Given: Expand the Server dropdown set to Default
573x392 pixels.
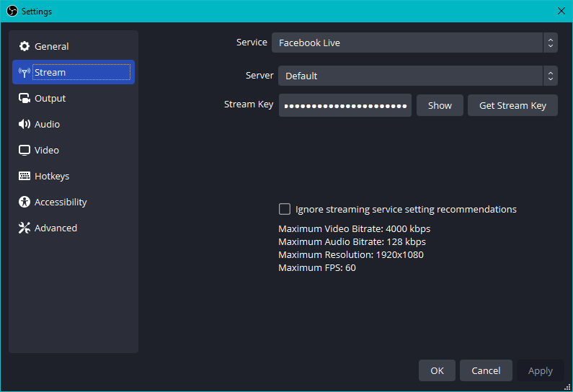Looking at the screenshot, I should [410, 76].
